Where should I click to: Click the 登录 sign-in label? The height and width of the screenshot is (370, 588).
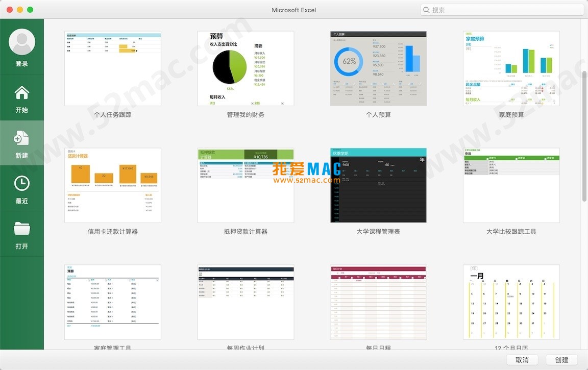click(x=22, y=64)
